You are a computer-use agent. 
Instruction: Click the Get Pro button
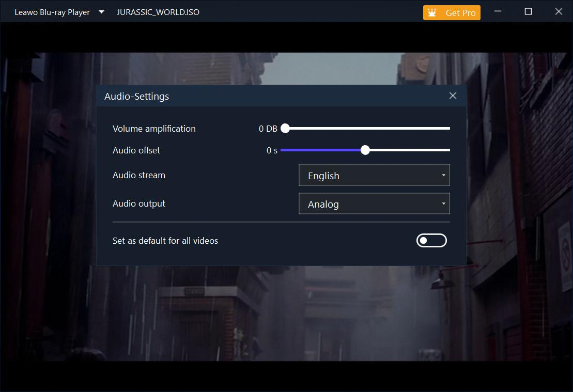click(452, 13)
